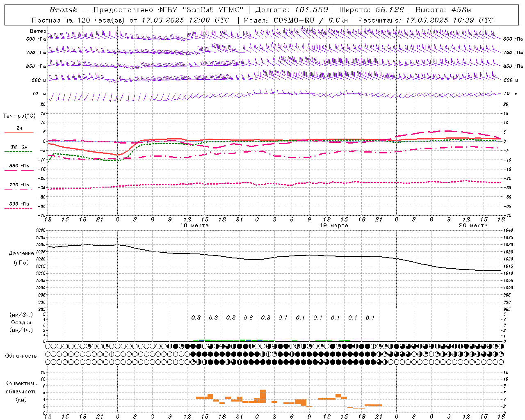525x420 pixels.
Task: Click the '700 гПа' temperature legend entry
Action: pos(19,185)
